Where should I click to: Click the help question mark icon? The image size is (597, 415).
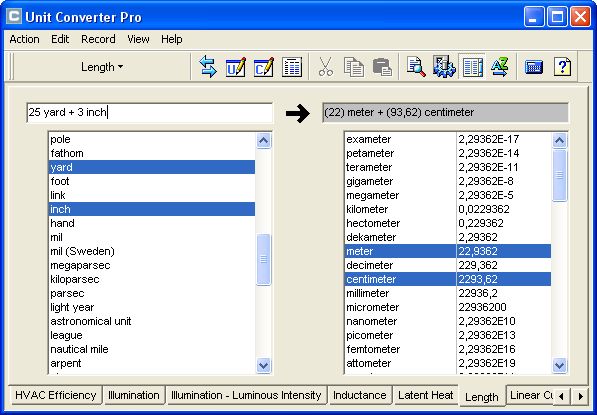click(562, 67)
